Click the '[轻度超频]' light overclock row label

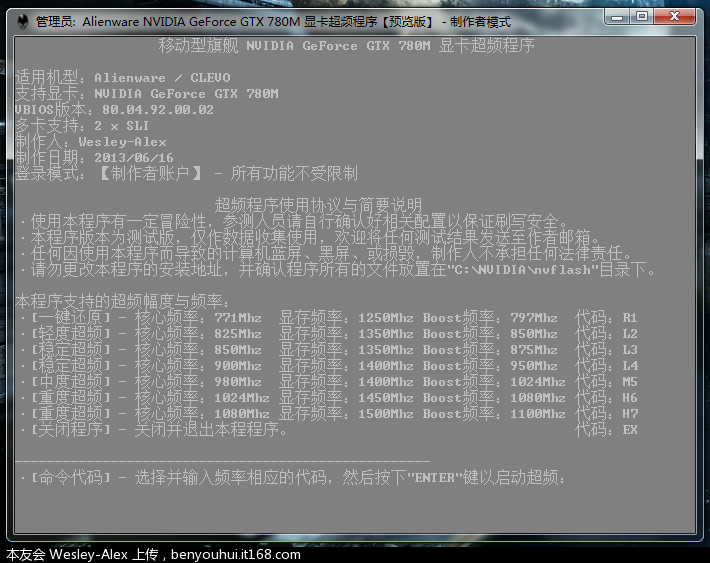pyautogui.click(x=71, y=333)
